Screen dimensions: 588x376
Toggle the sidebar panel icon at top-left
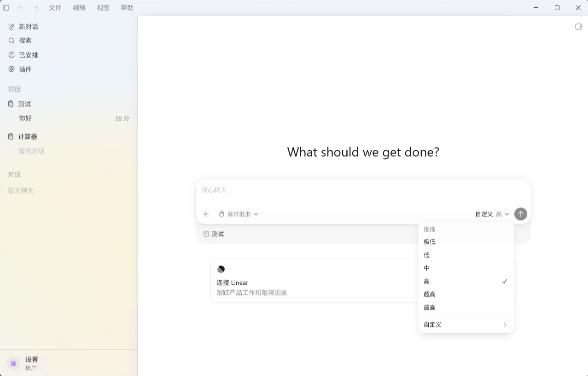click(6, 8)
